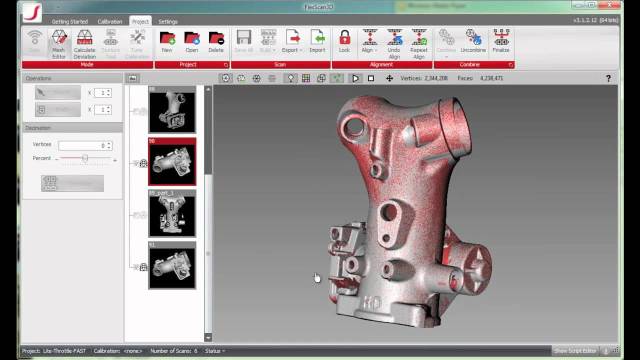
Task: Lock the scan with the Lock icon
Action: 344,41
